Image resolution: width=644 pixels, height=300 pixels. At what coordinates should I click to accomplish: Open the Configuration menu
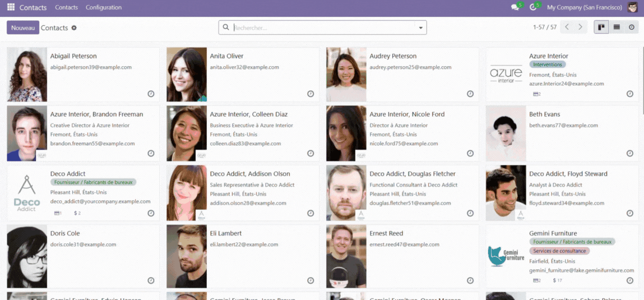104,7
